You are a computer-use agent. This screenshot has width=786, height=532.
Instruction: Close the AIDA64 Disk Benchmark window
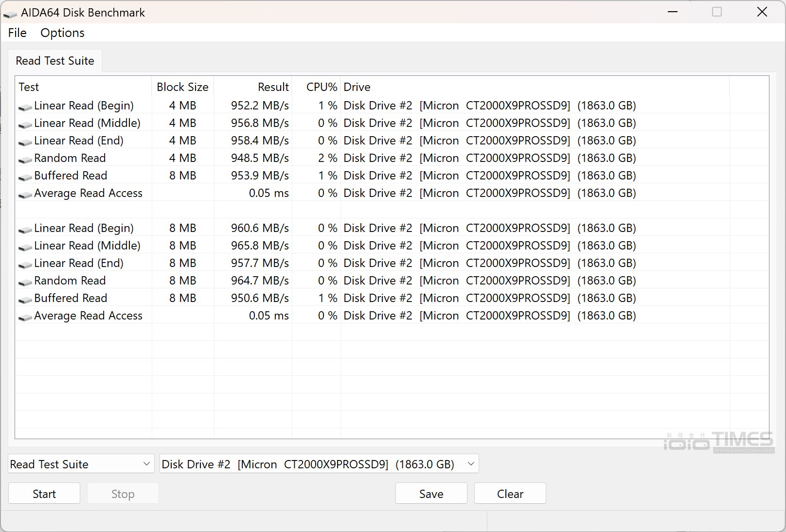click(x=762, y=12)
